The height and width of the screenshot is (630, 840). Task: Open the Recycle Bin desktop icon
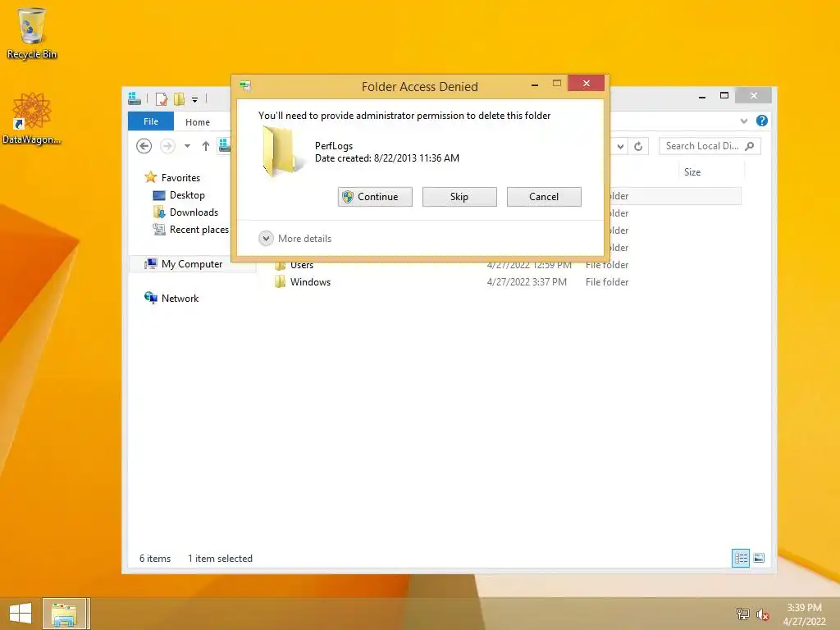tap(32, 33)
